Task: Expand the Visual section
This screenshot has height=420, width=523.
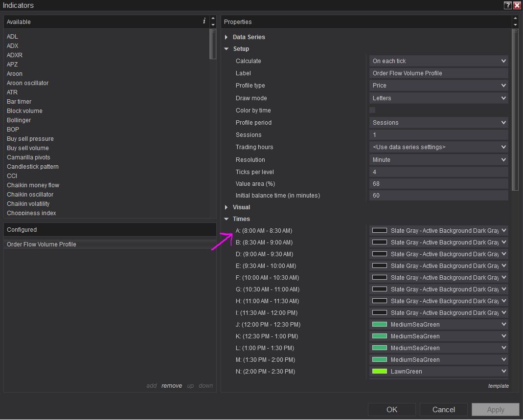Action: tap(227, 207)
